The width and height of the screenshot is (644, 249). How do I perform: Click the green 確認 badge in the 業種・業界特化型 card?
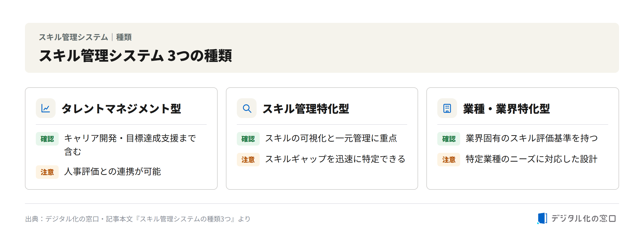click(449, 139)
